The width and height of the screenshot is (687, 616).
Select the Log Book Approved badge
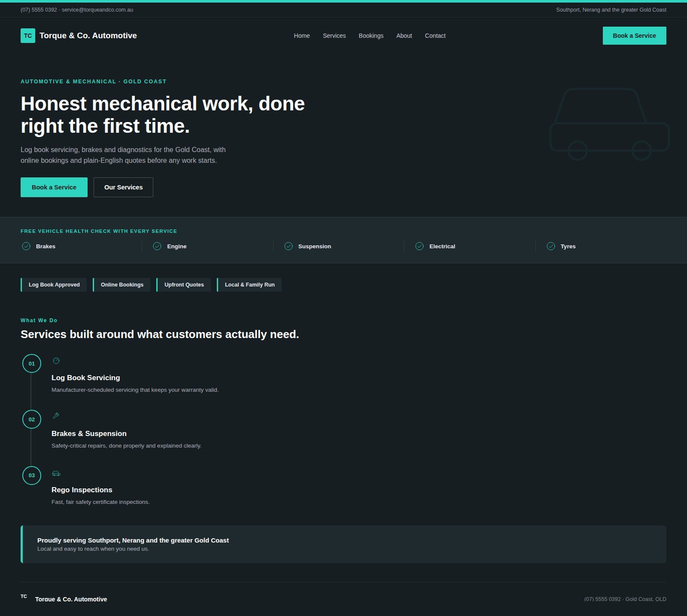(x=54, y=285)
